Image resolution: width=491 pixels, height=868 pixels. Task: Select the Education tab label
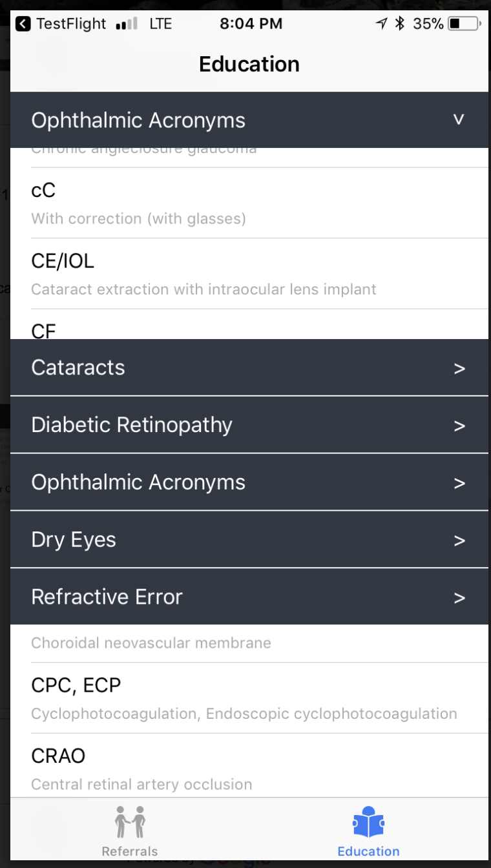368,851
